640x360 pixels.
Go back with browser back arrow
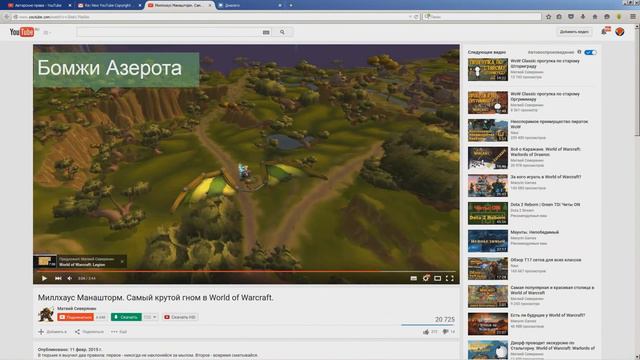tap(6, 17)
